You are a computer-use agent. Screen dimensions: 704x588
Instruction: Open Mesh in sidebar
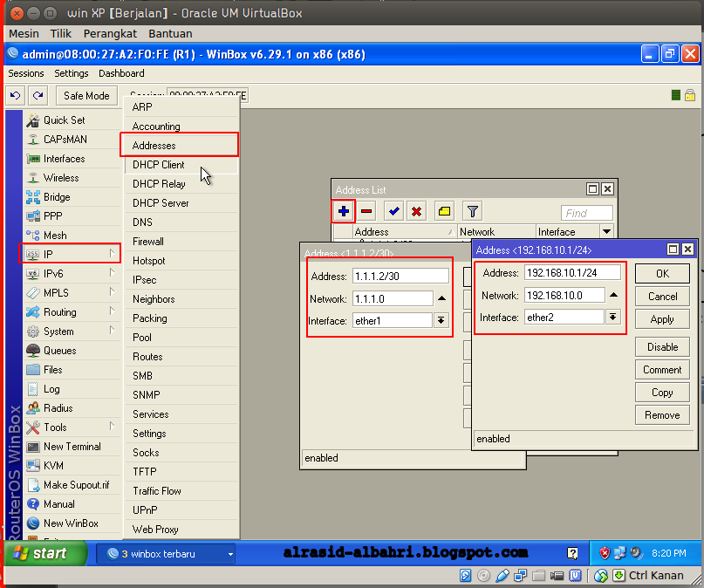tap(72, 236)
